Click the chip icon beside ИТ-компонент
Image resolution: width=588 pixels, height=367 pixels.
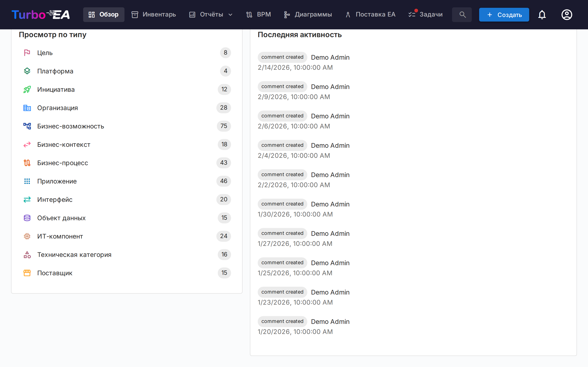click(27, 236)
